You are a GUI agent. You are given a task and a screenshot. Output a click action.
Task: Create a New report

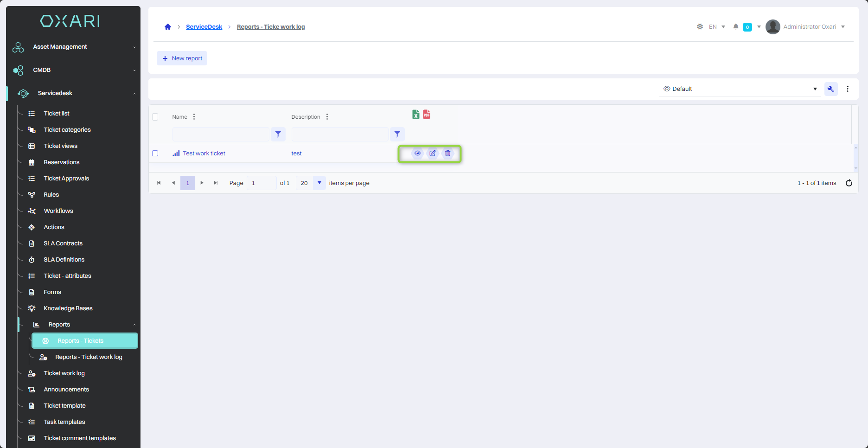[x=182, y=58]
